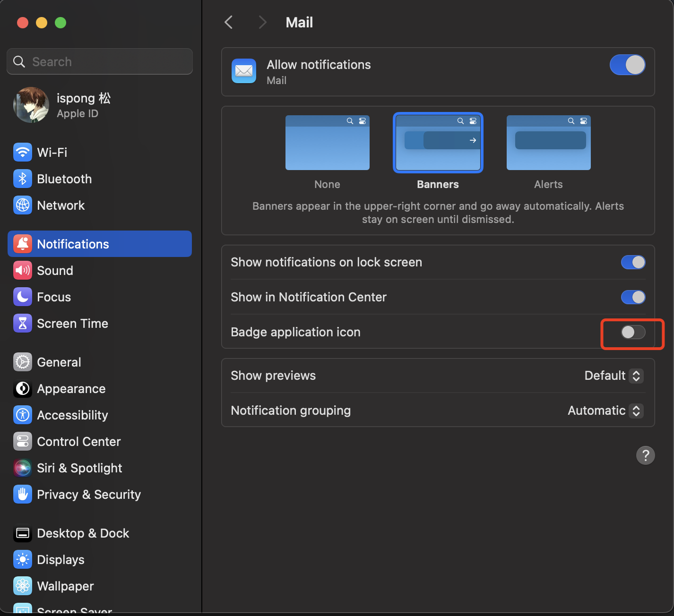Open Notification grouping Automatic dropdown
The width and height of the screenshot is (674, 616).
pos(605,411)
